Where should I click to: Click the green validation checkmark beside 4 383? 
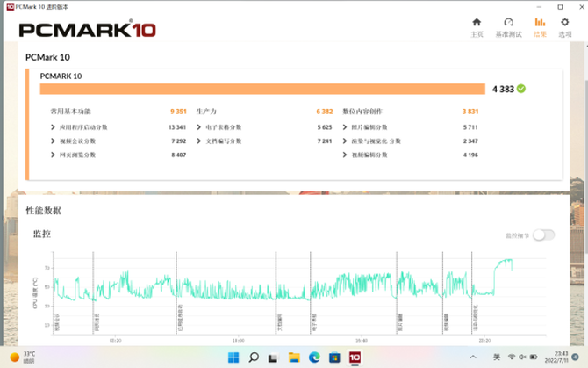coord(521,89)
